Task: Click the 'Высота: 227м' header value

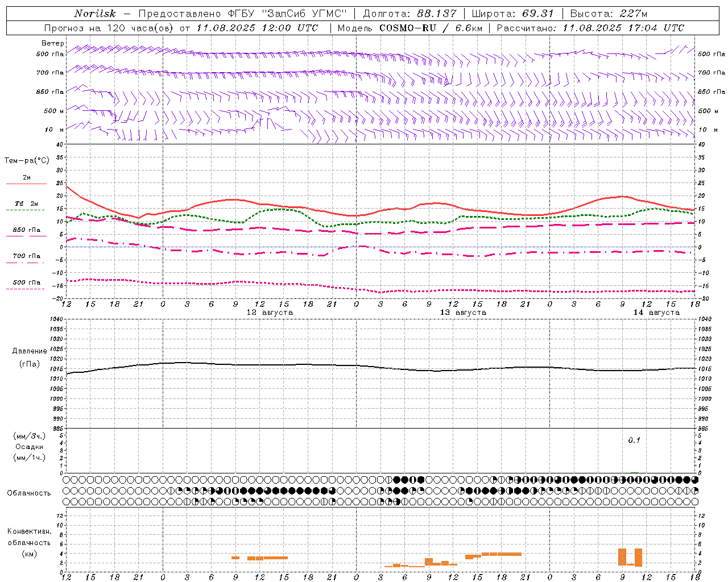Action: coord(609,14)
